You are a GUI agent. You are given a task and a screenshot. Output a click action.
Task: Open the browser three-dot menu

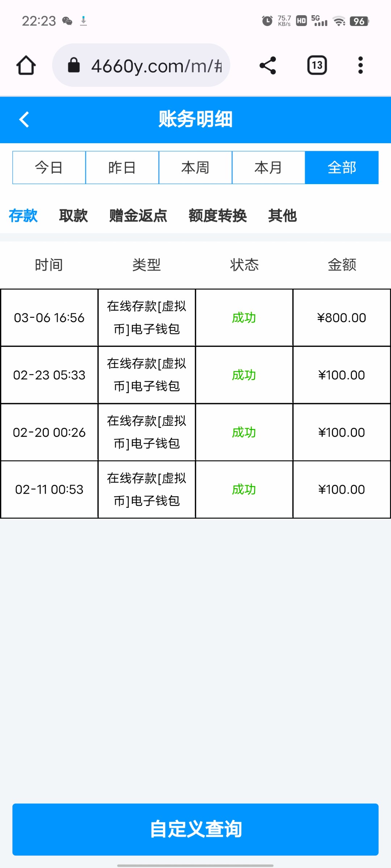360,65
